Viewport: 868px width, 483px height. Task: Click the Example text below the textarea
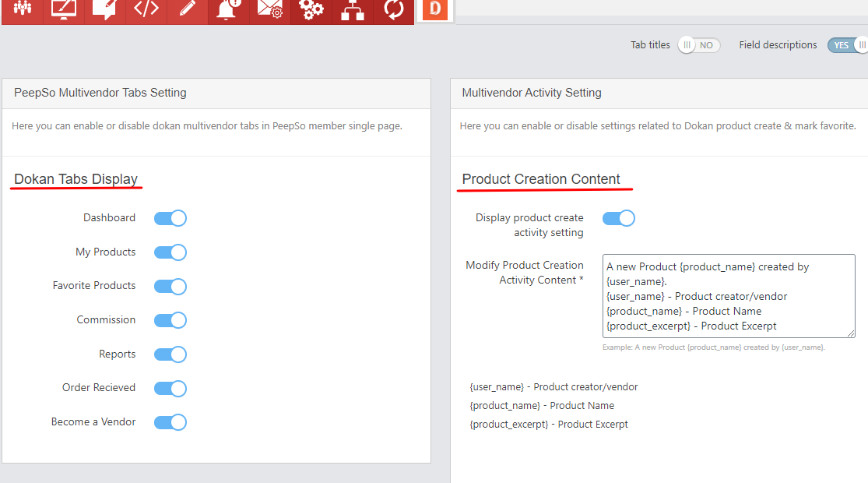coord(714,347)
